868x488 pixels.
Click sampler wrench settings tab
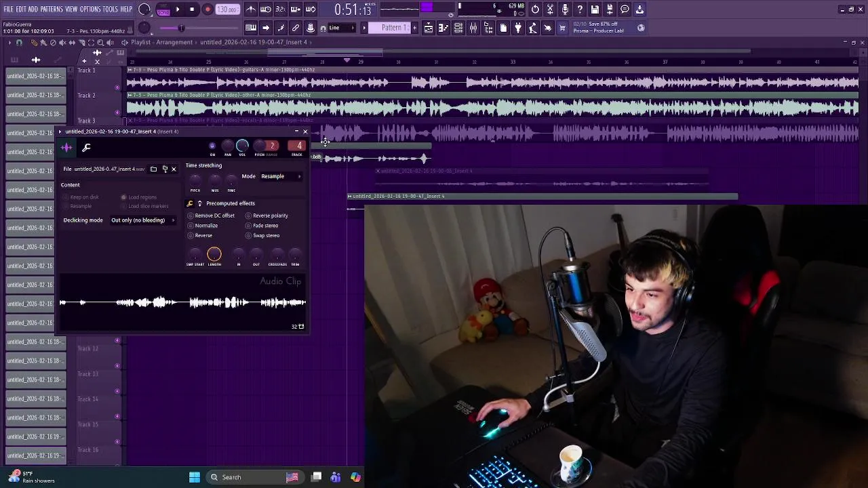86,147
